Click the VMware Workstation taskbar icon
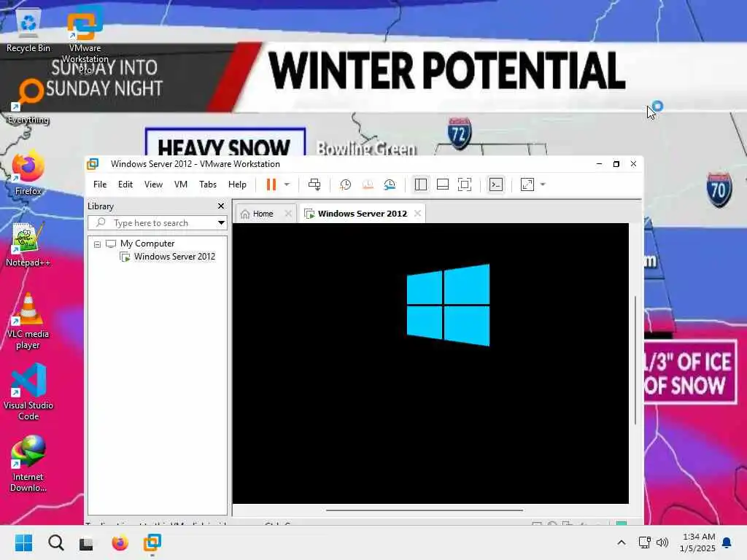 [x=152, y=542]
